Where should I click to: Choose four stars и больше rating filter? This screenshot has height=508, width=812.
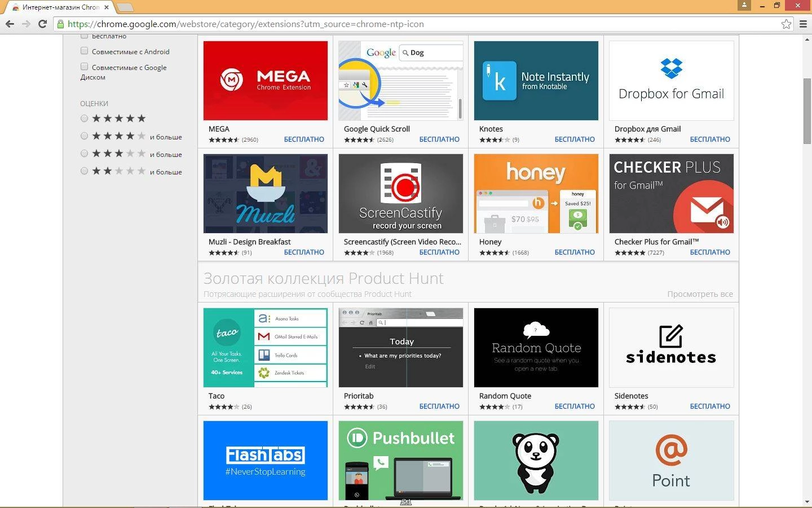pos(84,135)
